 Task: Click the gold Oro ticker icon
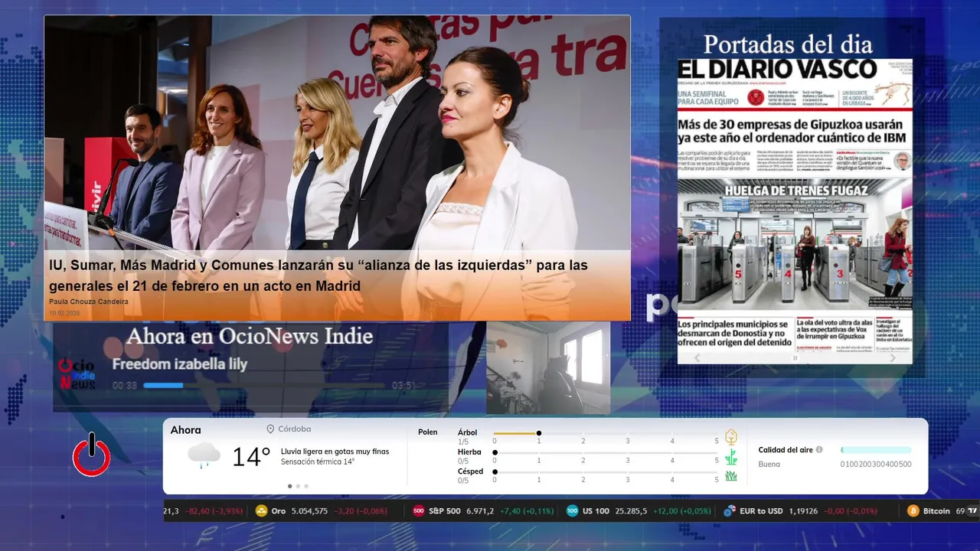tap(261, 511)
